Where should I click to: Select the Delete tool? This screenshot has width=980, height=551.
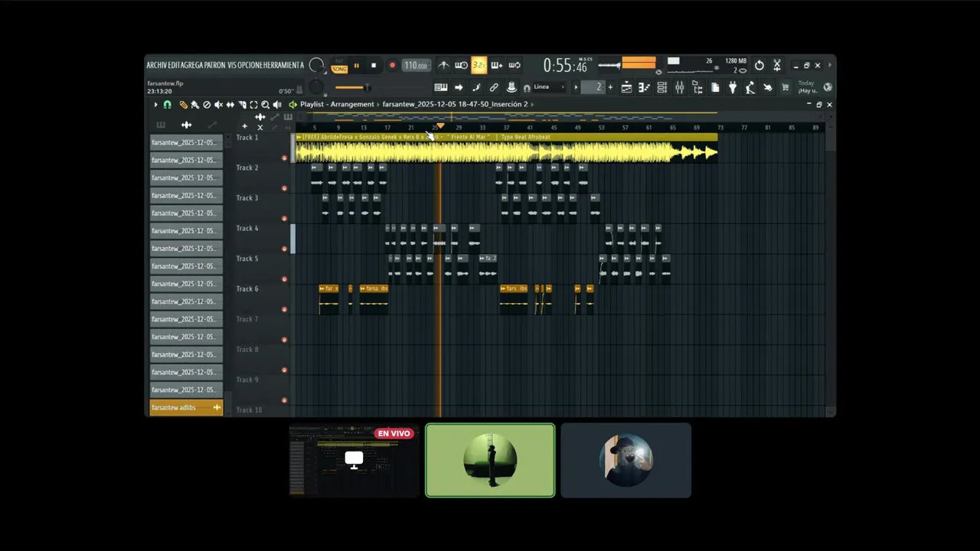(207, 104)
